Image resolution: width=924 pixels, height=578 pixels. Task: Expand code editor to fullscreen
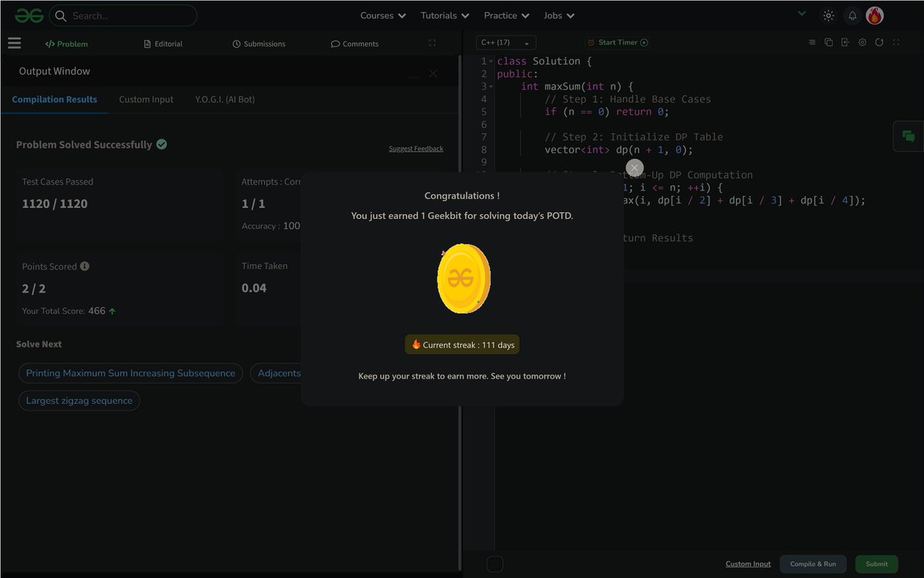896,42
